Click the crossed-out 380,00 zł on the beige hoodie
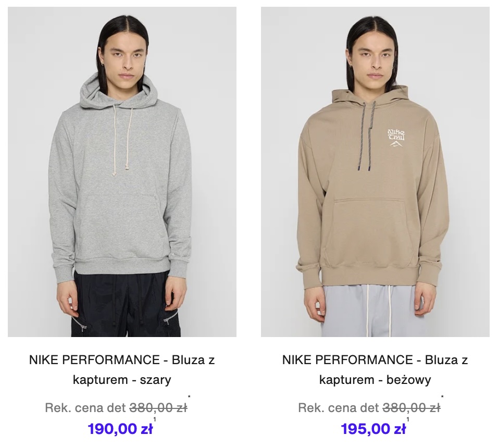 coord(412,408)
